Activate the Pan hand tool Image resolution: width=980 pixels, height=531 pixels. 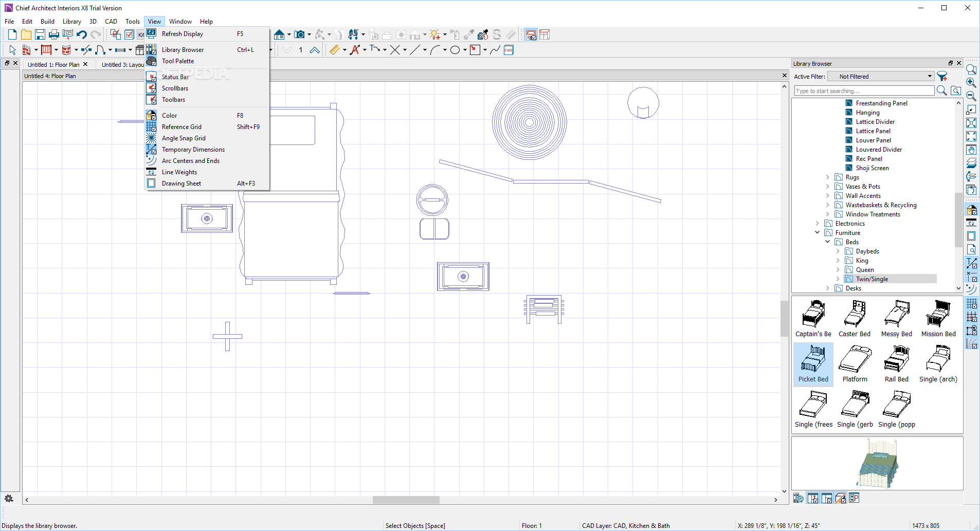[x=971, y=150]
